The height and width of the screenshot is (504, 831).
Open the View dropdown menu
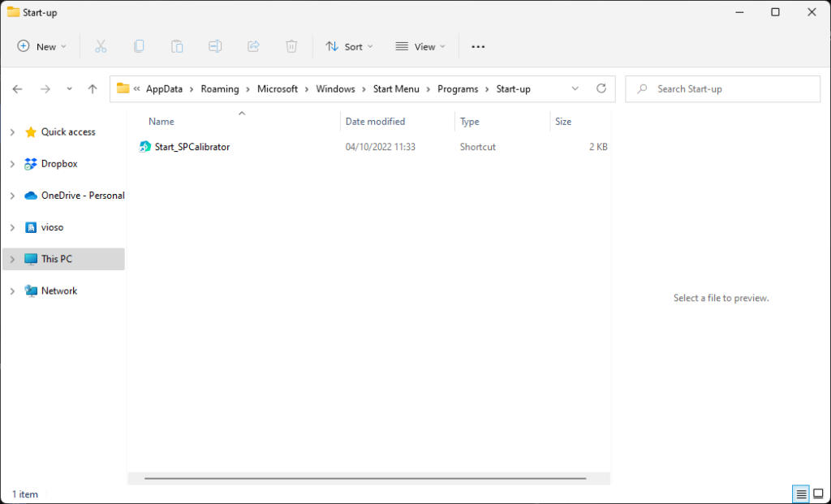pos(420,46)
